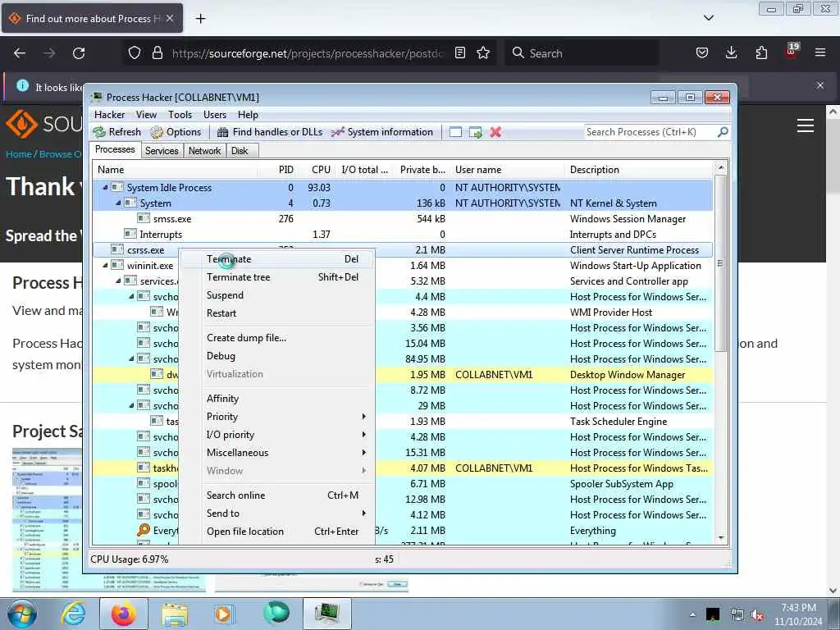Open the Hacker menu
The width and height of the screenshot is (840, 630).
coord(109,115)
